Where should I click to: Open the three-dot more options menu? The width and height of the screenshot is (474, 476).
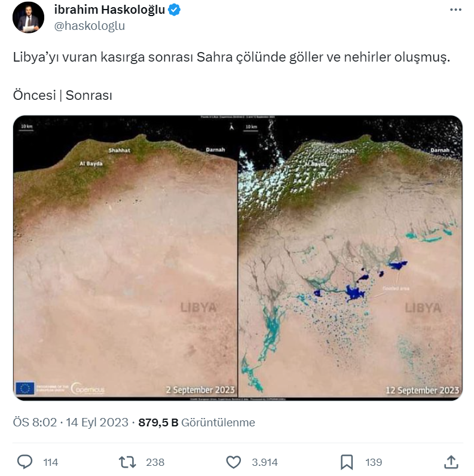(455, 10)
